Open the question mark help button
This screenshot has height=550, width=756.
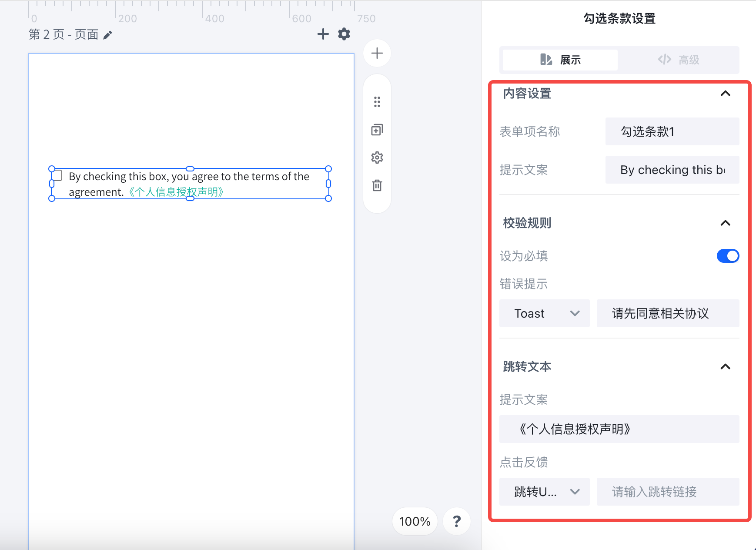pyautogui.click(x=457, y=521)
